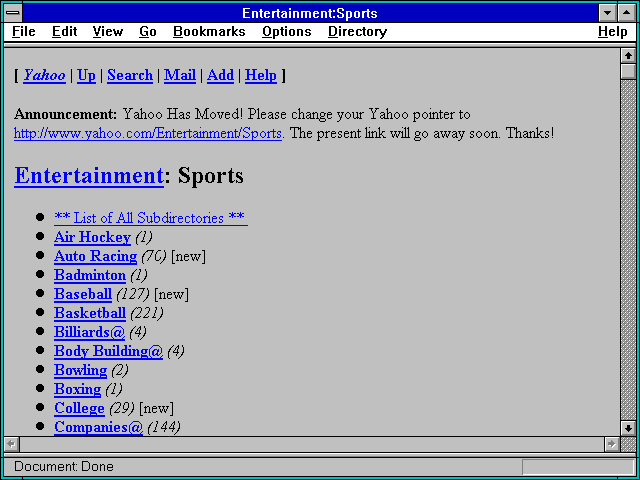This screenshot has width=640, height=480.
Task: Open the Baseball category
Action: tap(83, 294)
